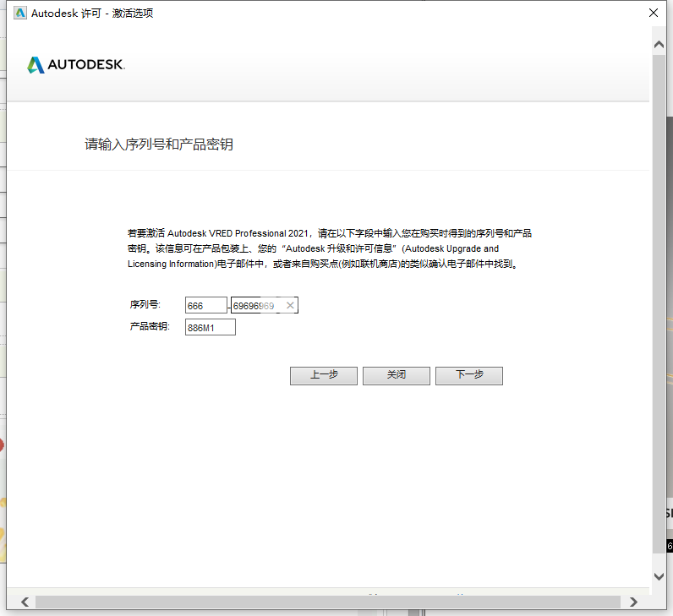Click the 序列号 label
Viewport: 673px width, 616px height.
click(145, 304)
